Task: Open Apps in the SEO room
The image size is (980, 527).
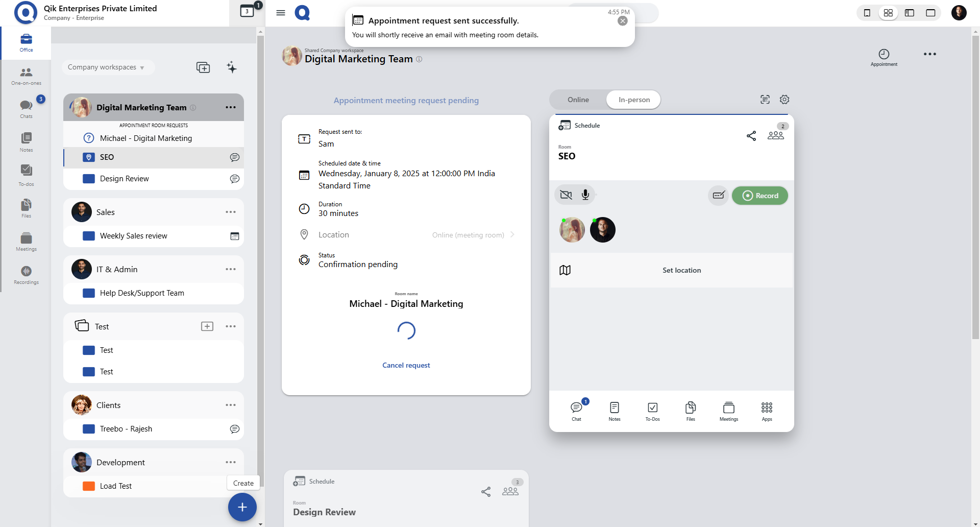Action: 767,411
